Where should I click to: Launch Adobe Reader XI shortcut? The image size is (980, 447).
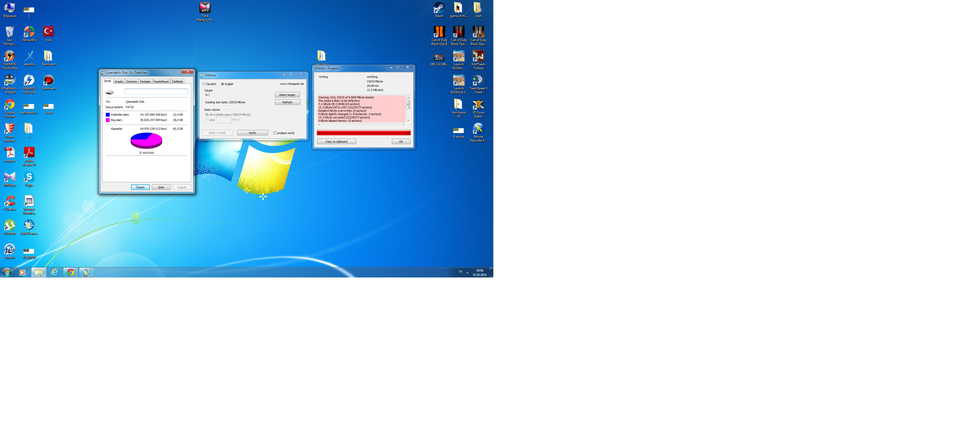(29, 156)
